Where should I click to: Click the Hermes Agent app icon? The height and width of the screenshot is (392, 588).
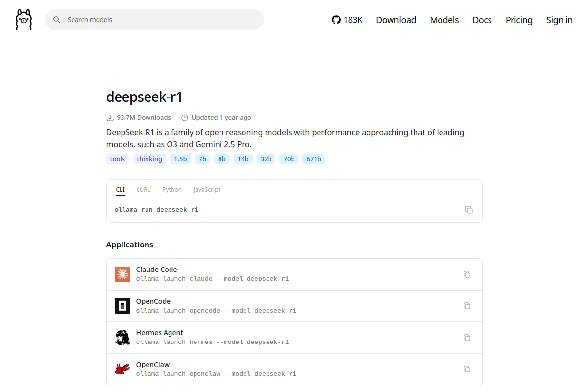tap(122, 338)
